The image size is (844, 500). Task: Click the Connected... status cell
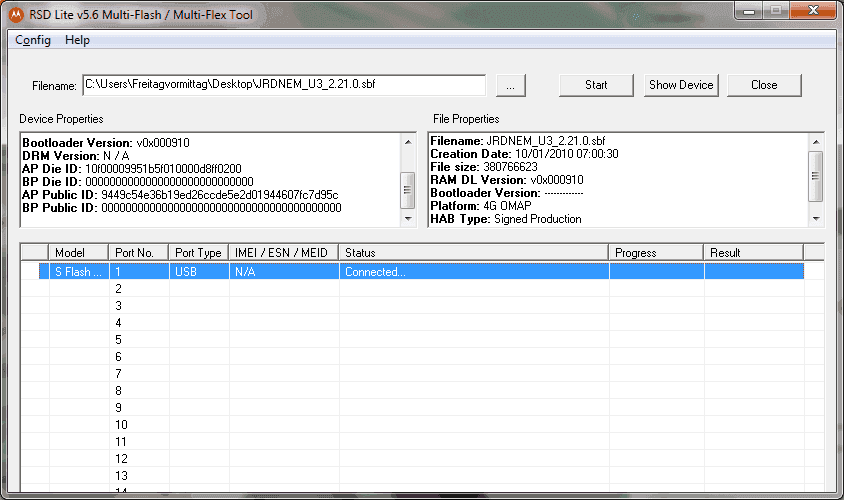pos(474,272)
